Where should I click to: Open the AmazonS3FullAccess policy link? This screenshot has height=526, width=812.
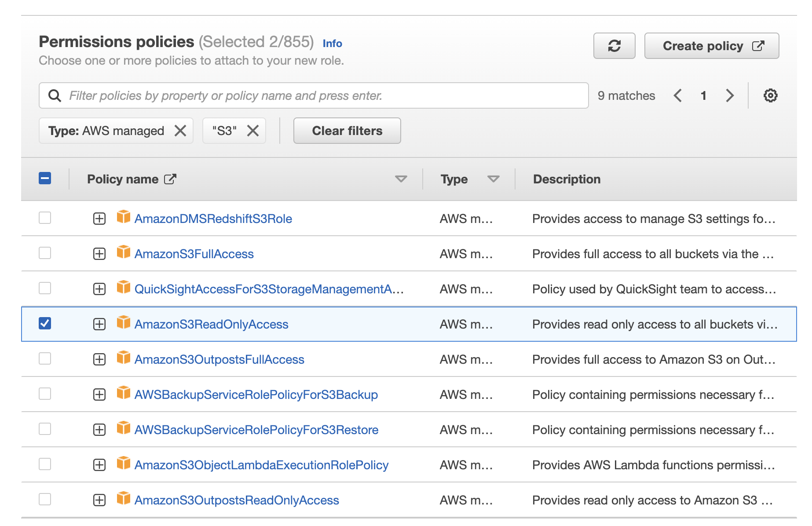point(194,254)
